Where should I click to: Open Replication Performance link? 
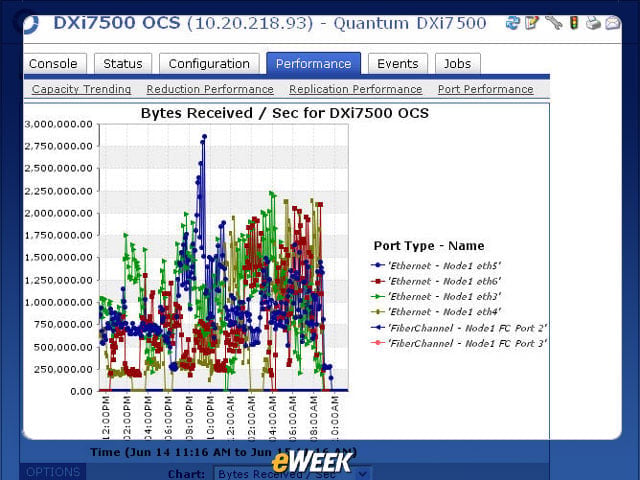pos(356,89)
